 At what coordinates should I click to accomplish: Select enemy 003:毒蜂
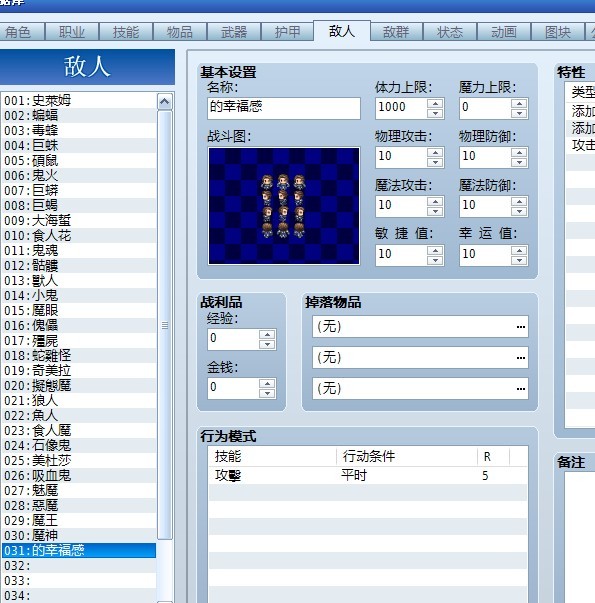click(x=79, y=131)
